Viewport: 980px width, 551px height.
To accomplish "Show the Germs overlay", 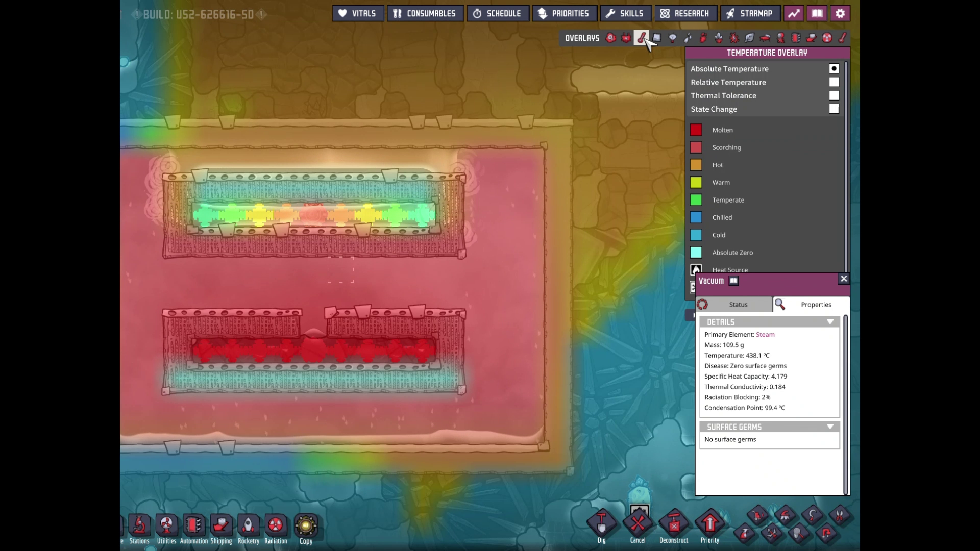I will point(734,38).
